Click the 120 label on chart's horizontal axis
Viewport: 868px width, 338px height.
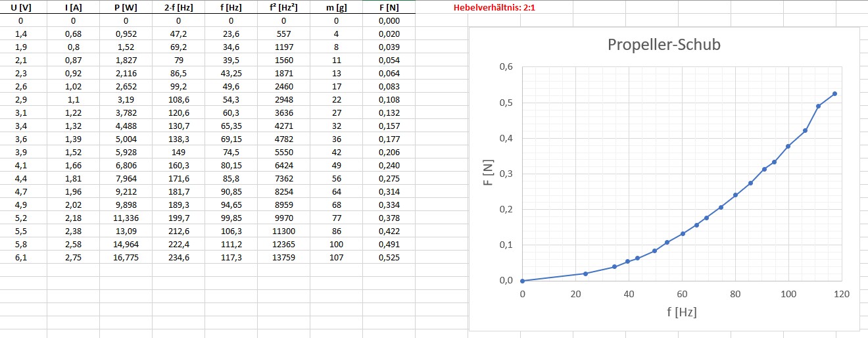click(x=841, y=293)
